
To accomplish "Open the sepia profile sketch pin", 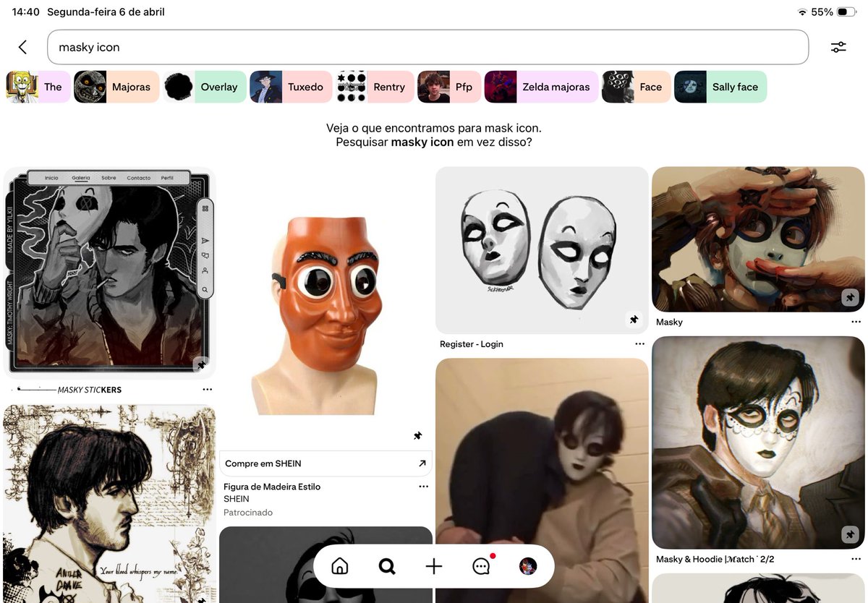I will tap(109, 504).
